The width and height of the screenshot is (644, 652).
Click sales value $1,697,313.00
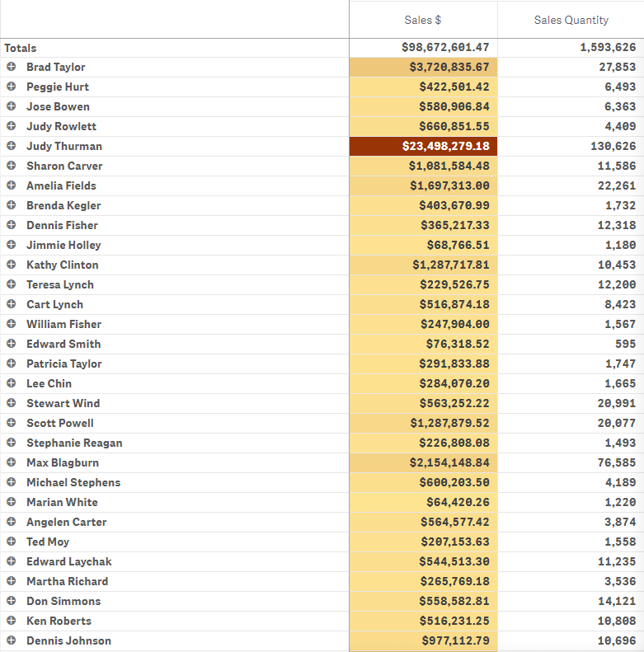coord(449,185)
